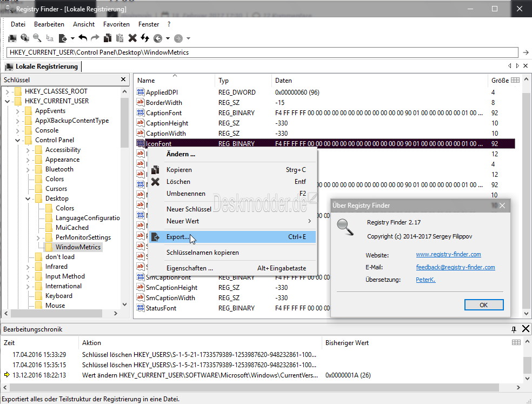Viewport: 532px width, 404px height.
Task: Click the Undo arrow in toolbar
Action: pyautogui.click(x=83, y=38)
